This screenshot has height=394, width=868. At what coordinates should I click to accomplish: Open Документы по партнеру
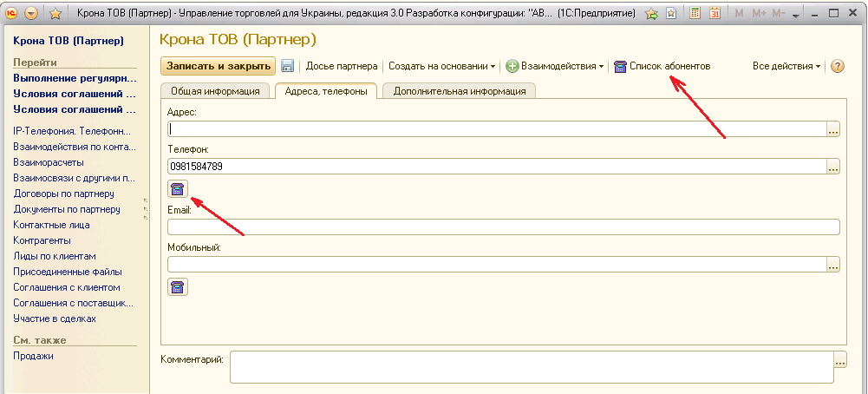(67, 209)
